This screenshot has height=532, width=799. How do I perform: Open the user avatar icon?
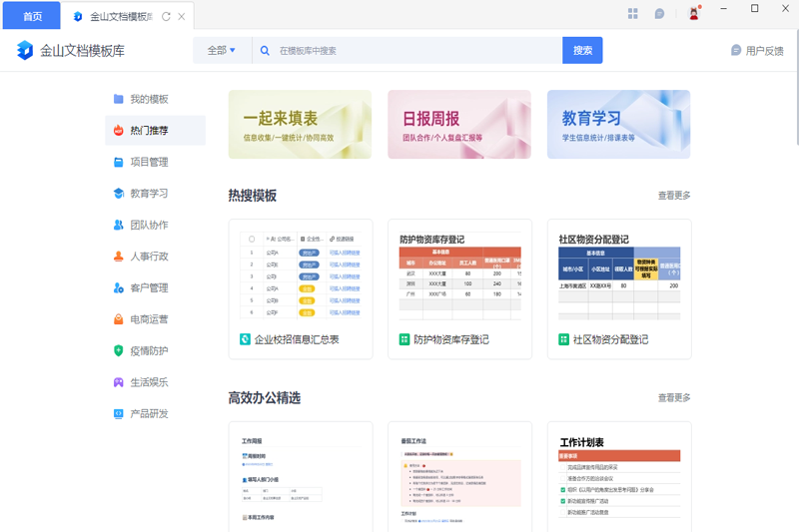point(693,14)
